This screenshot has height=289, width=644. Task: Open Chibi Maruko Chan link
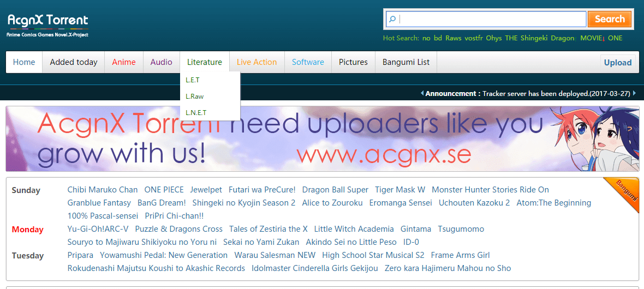[x=103, y=190]
